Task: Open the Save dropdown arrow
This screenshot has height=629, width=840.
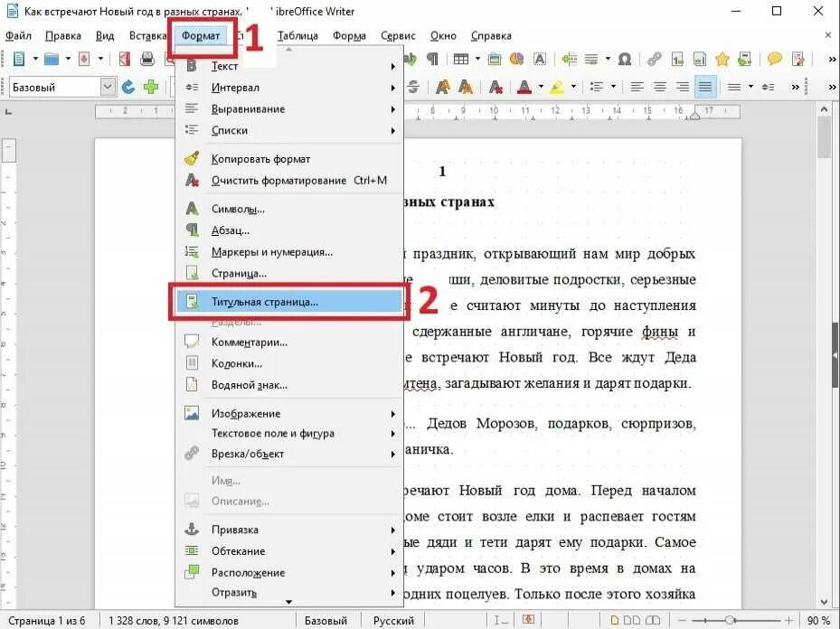Action: [x=100, y=59]
